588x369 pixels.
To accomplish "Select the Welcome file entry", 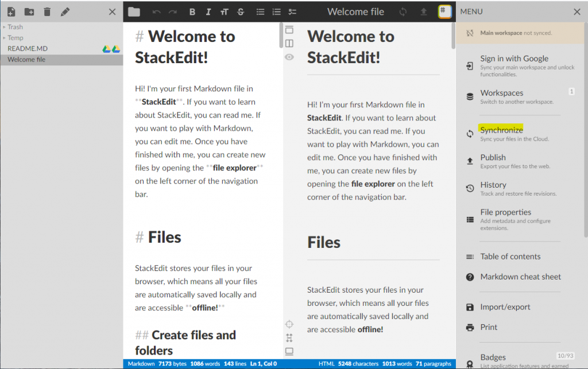I will tap(61, 60).
